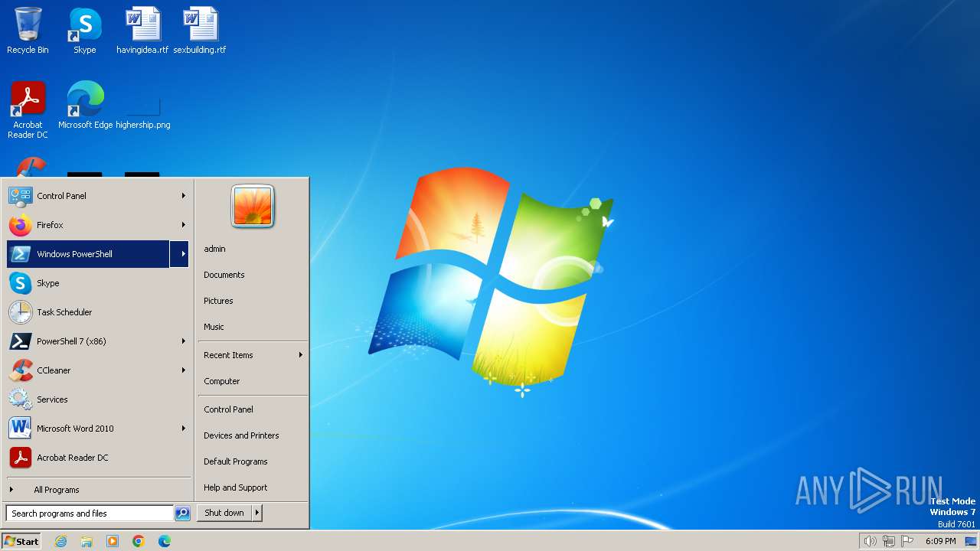
Task: Select the havingidea.rtf desktop file
Action: click(142, 31)
